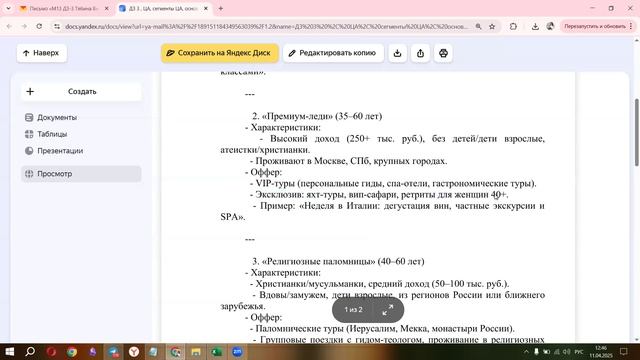Click the print icon in document toolbar
This screenshot has height=360, width=640.
[443, 53]
